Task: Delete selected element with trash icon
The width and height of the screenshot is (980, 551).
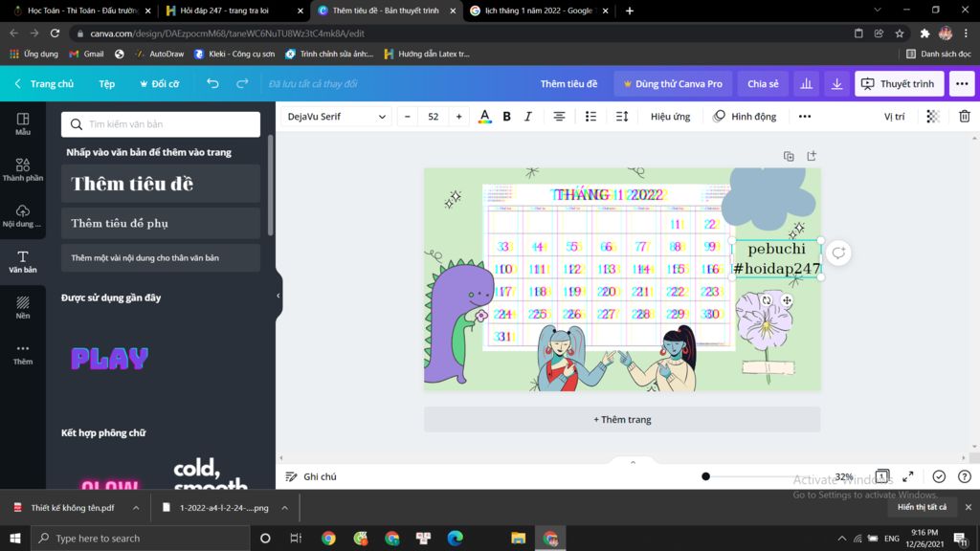Action: [x=965, y=117]
